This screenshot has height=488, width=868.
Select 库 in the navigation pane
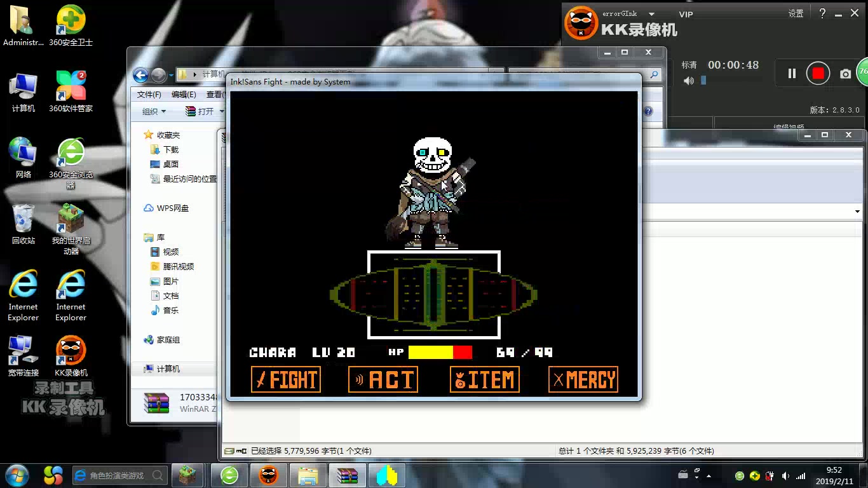pyautogui.click(x=154, y=237)
